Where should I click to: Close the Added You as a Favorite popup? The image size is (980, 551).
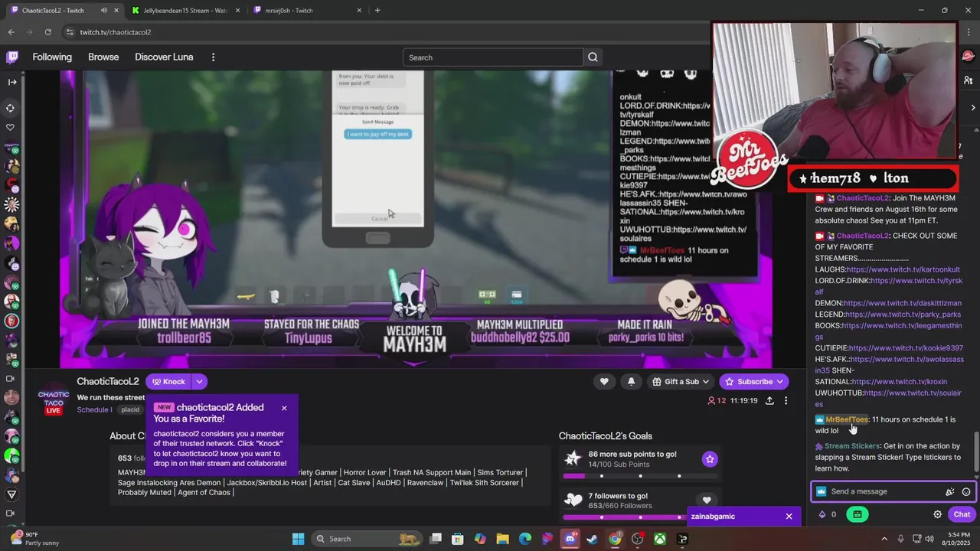[x=284, y=408]
